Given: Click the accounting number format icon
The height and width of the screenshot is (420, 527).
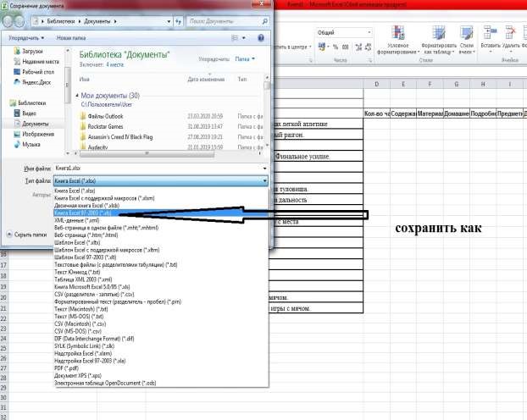Looking at the screenshot, I should [x=322, y=47].
